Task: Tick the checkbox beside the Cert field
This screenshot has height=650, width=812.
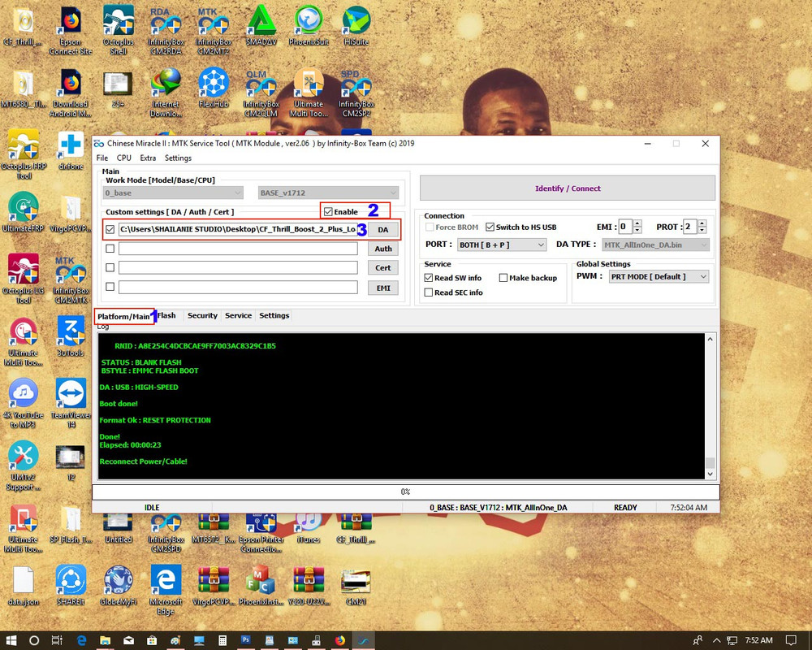Action: pos(110,267)
